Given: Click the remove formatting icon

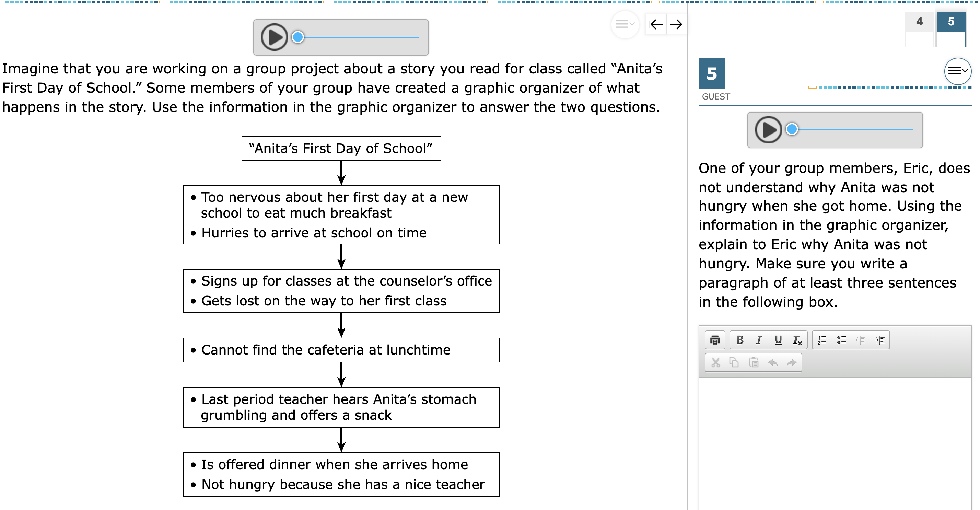Looking at the screenshot, I should (x=797, y=340).
